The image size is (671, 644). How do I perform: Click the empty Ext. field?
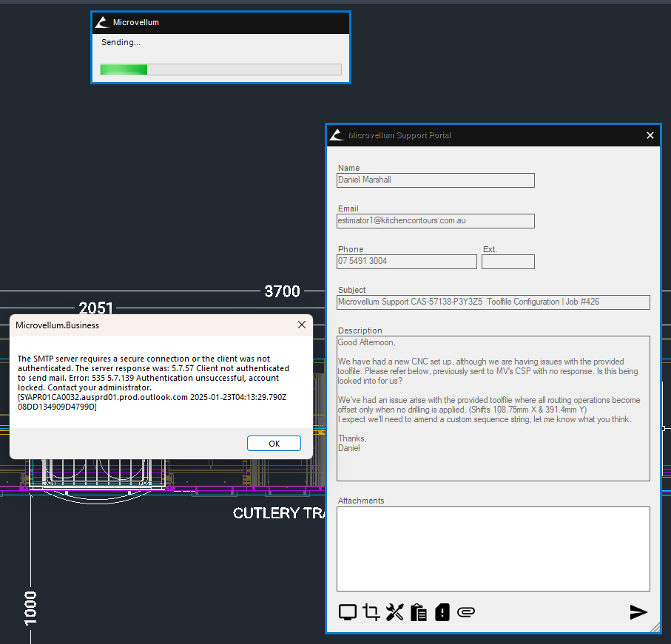(x=508, y=261)
